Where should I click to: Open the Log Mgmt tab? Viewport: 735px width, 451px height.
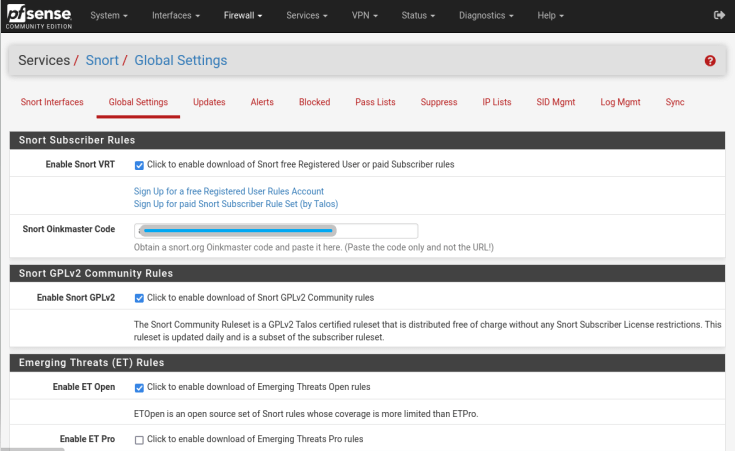click(x=620, y=102)
